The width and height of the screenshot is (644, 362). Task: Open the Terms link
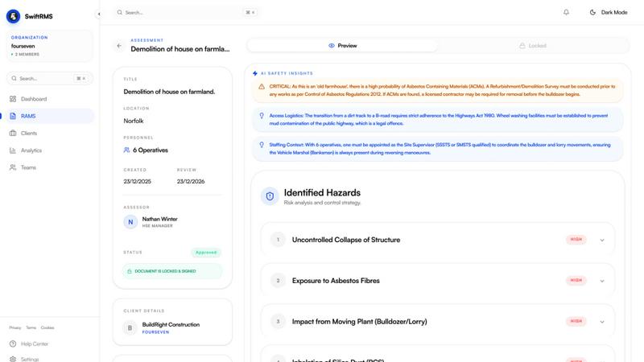(x=31, y=327)
